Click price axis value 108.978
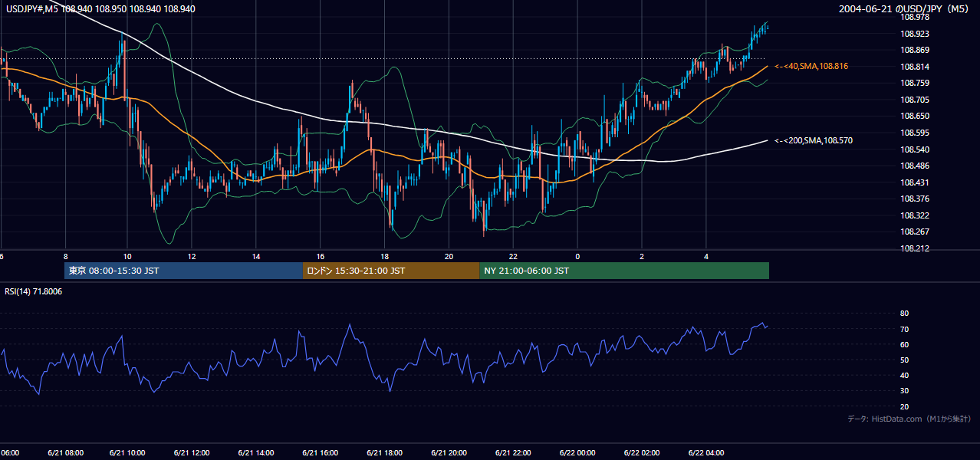 point(916,17)
